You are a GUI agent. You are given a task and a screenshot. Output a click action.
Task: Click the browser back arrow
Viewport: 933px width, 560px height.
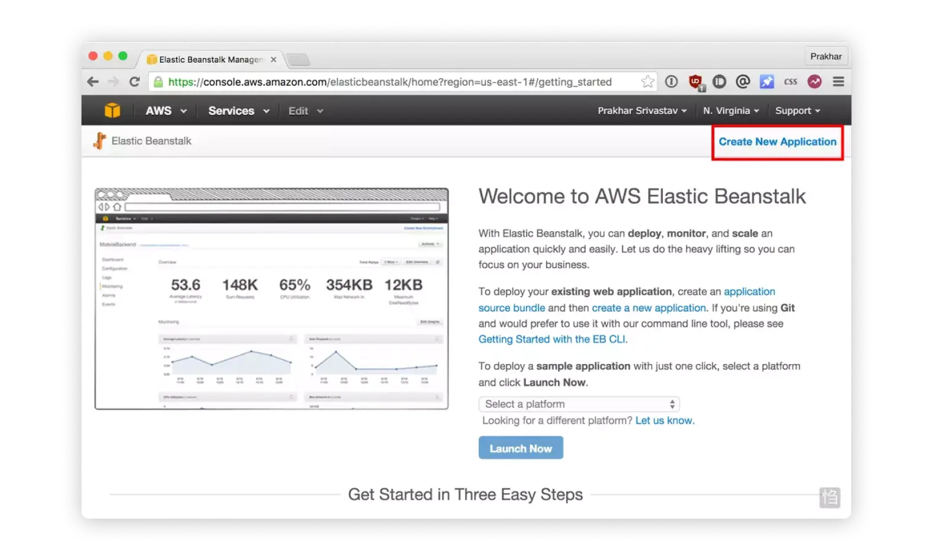(x=93, y=82)
